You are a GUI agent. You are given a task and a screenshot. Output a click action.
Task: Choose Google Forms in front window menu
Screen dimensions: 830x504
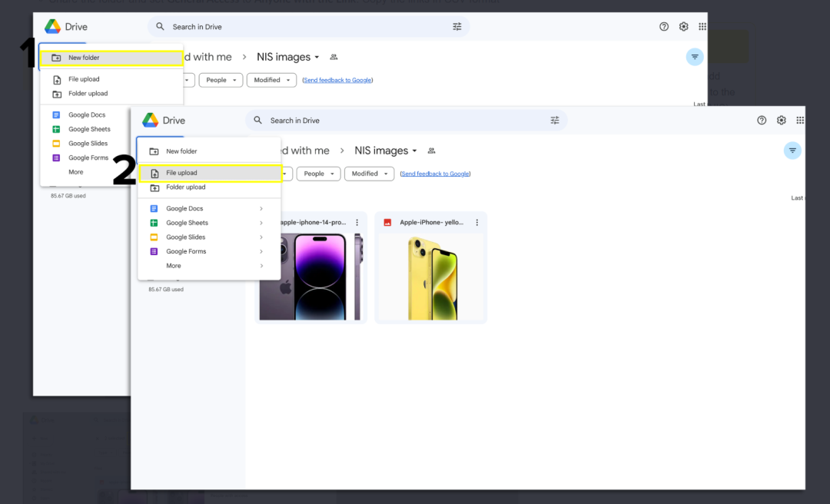click(210, 251)
